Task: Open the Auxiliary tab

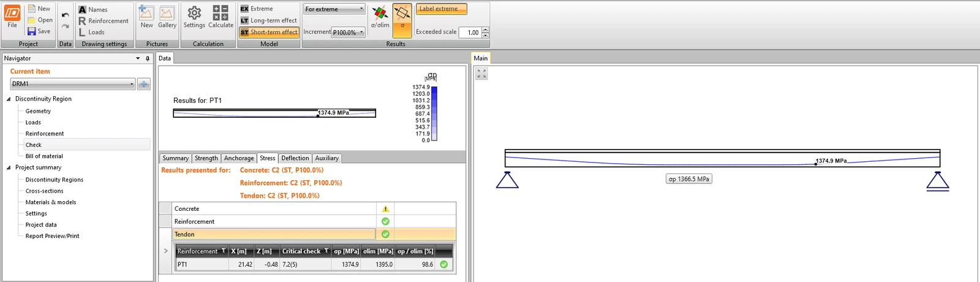Action: click(327, 158)
